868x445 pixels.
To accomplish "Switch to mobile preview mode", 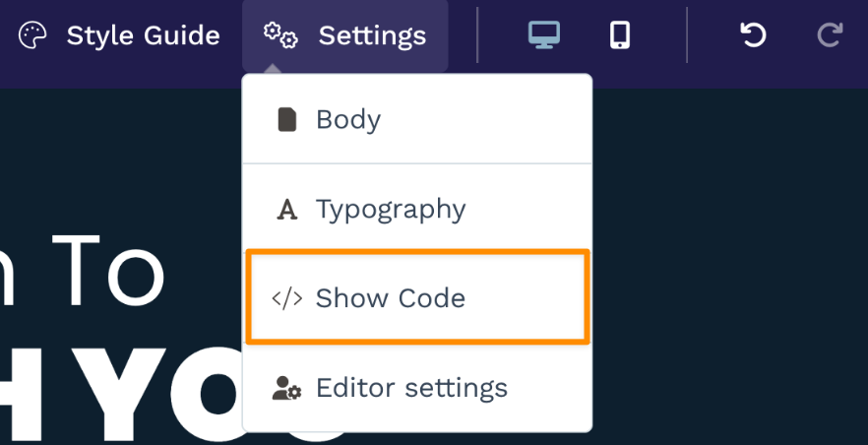I will [x=619, y=35].
